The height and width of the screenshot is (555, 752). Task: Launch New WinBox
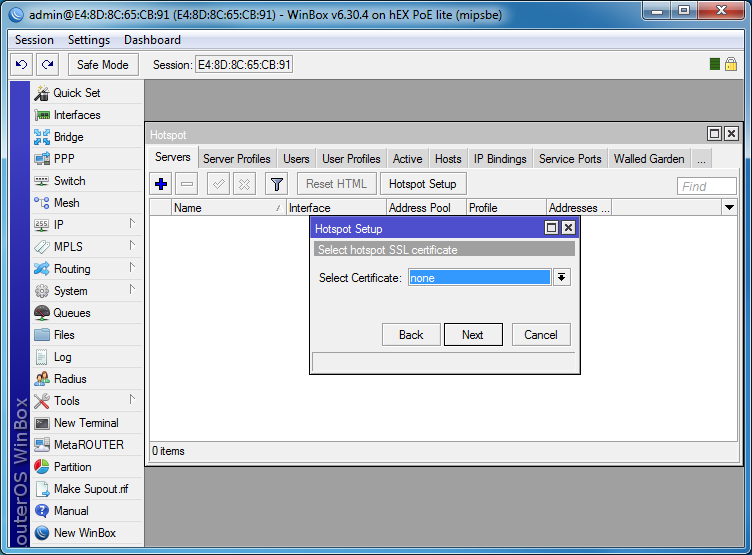(x=87, y=533)
